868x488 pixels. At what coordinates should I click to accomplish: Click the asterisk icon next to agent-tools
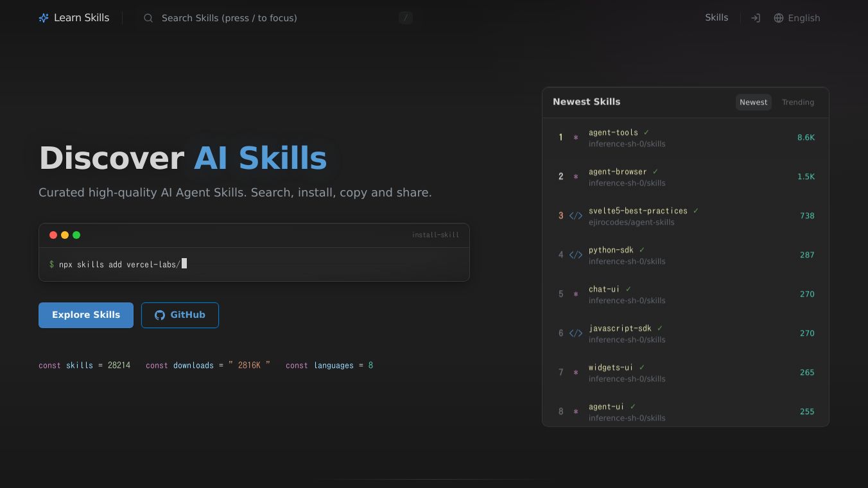point(576,137)
